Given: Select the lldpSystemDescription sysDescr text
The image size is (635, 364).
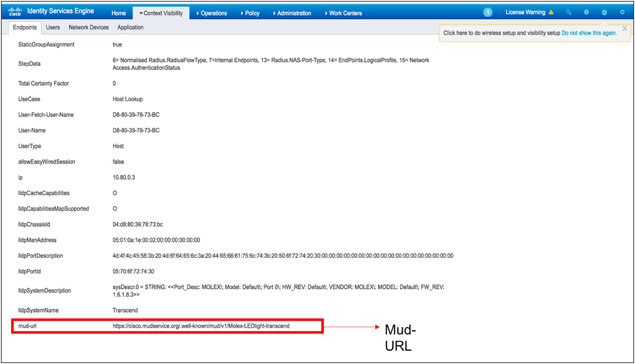Looking at the screenshot, I should coord(278,291).
